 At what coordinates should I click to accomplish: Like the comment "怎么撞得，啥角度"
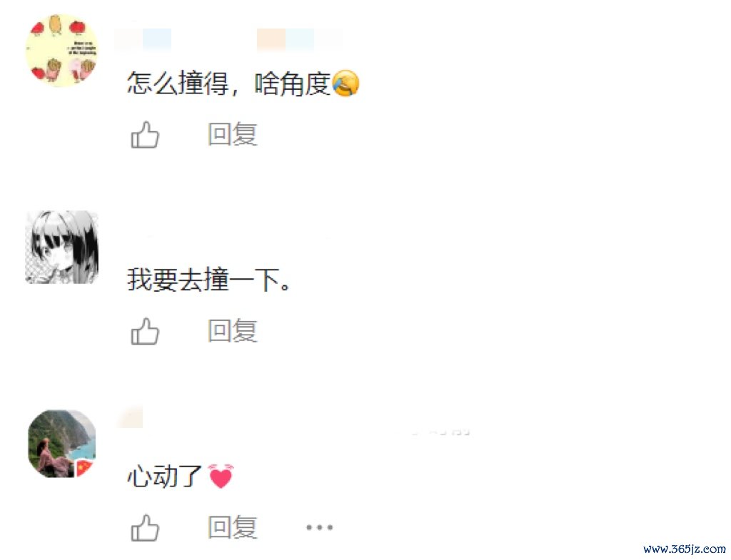(145, 135)
